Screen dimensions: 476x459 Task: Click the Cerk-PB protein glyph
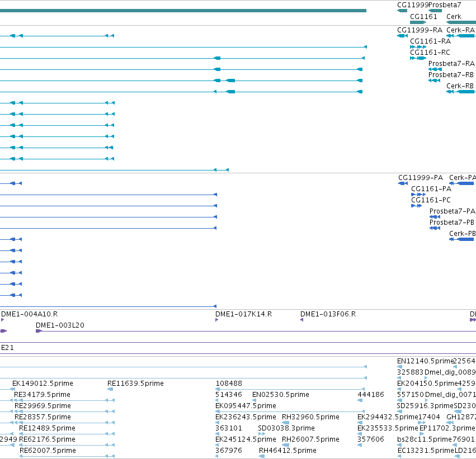pyautogui.click(x=461, y=239)
